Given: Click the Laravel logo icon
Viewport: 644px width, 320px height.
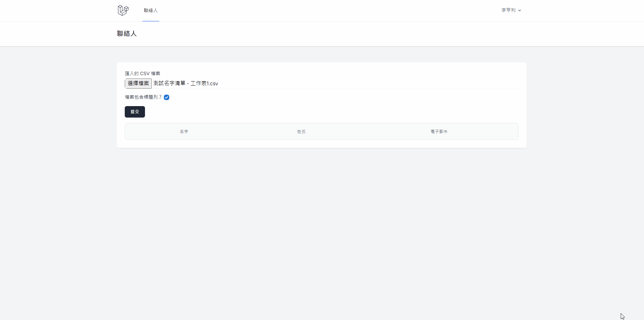Looking at the screenshot, I should pos(123,10).
